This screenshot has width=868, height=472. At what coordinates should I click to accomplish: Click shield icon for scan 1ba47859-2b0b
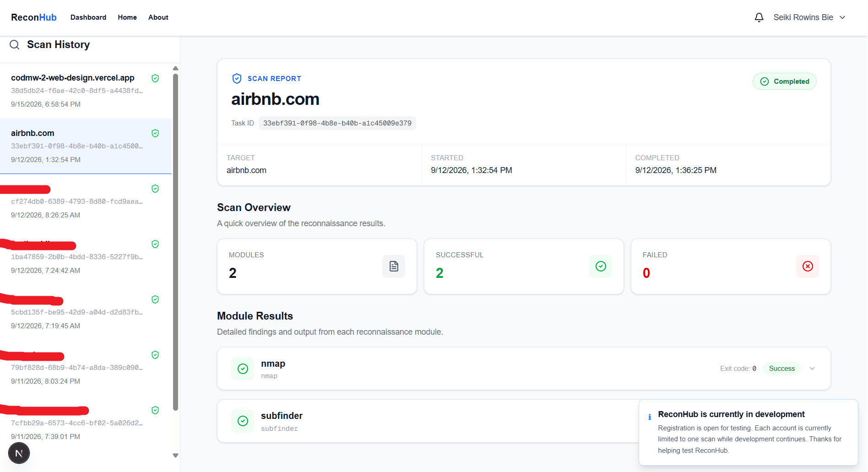pos(155,244)
